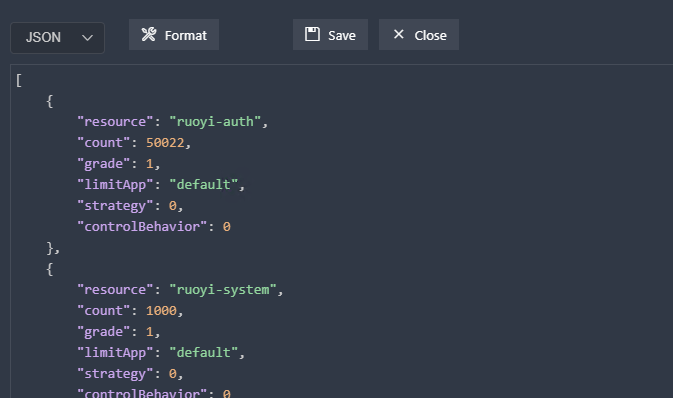Place cursor at count value 1000

pyautogui.click(x=161, y=311)
